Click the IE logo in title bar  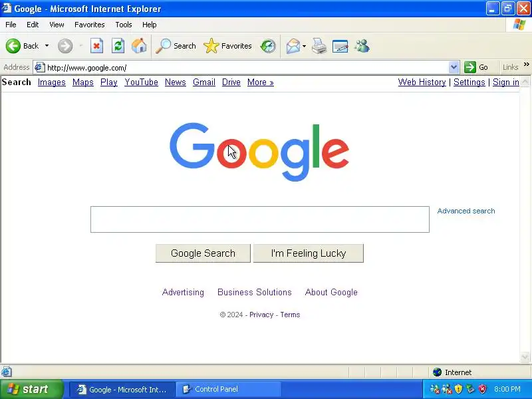tap(7, 8)
